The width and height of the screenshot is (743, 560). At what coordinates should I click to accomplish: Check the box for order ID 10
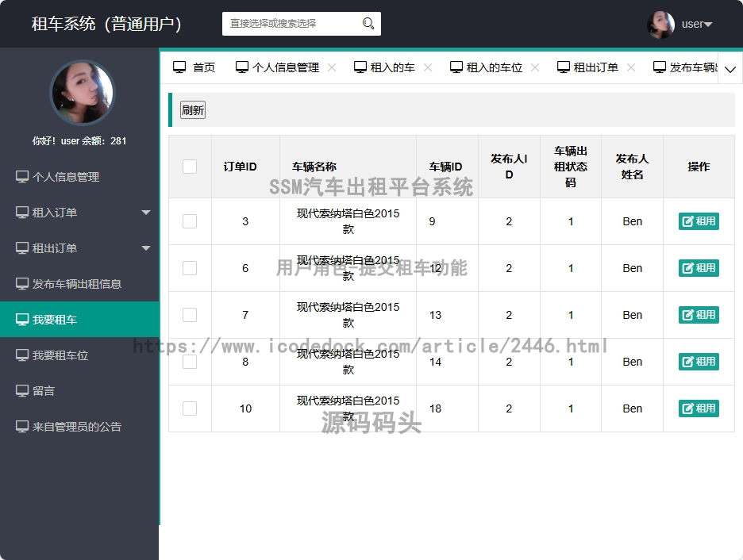click(190, 408)
